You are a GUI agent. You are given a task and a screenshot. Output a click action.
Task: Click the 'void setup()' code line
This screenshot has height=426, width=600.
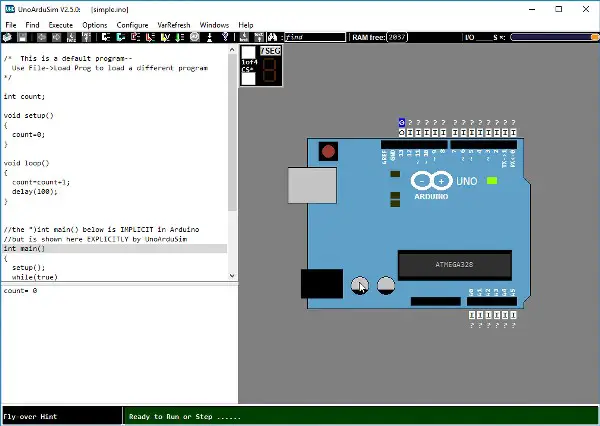click(29, 115)
